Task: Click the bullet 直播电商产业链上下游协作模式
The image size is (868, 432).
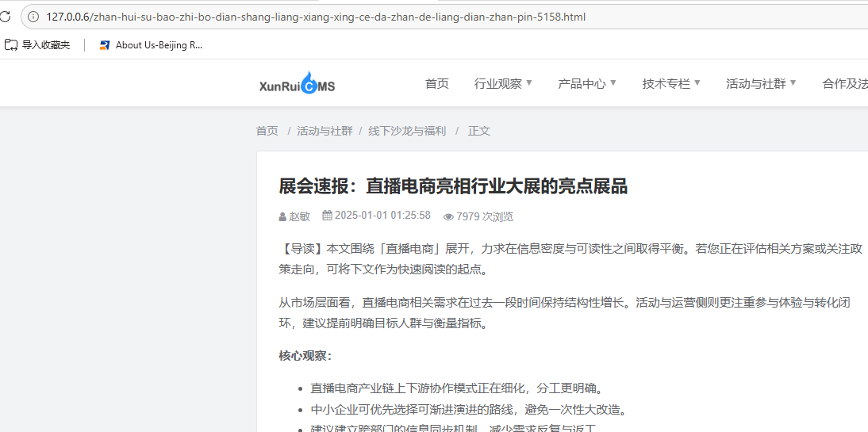Action: point(456,388)
